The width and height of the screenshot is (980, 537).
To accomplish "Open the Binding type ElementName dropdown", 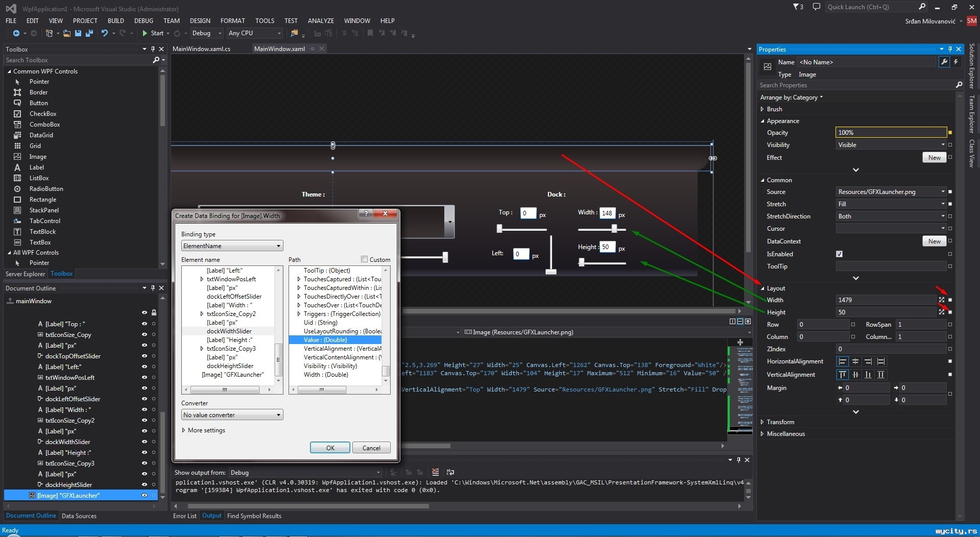I will pos(232,246).
